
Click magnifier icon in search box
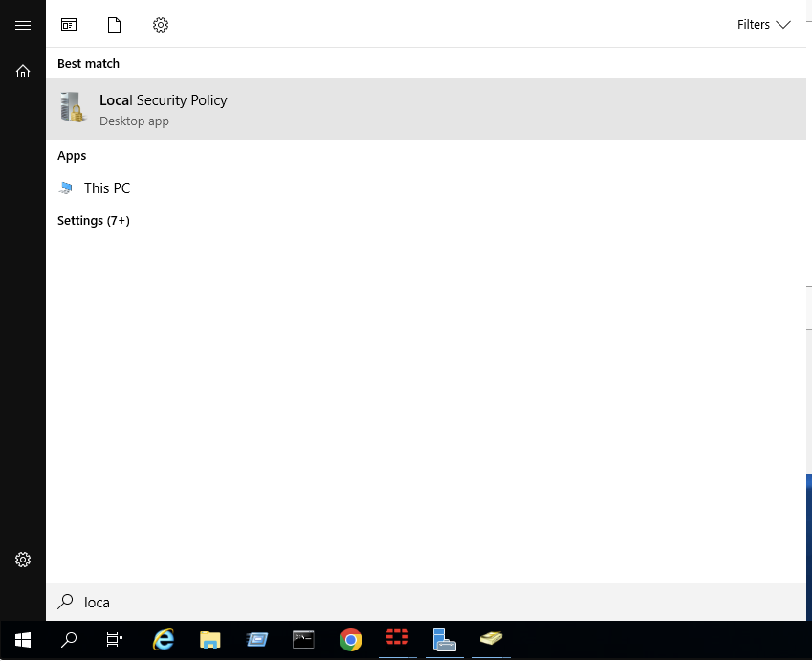[65, 602]
